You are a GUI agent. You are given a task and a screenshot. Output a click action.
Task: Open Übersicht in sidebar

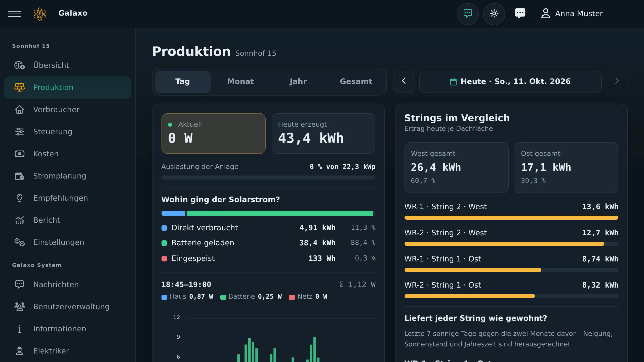coord(68,65)
